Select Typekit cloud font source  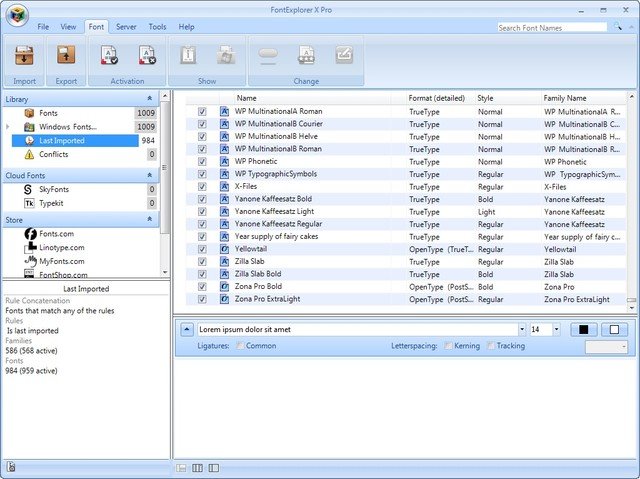[x=53, y=203]
